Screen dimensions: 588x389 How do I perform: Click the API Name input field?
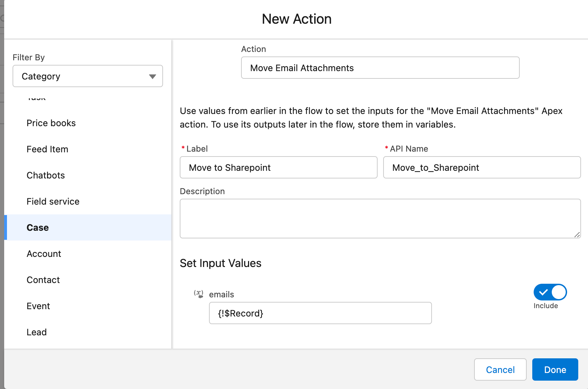[x=482, y=168]
